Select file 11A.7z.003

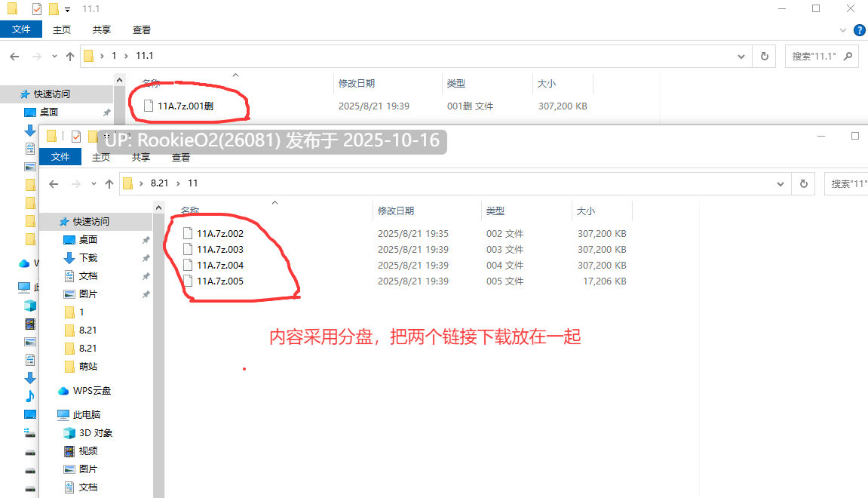219,249
